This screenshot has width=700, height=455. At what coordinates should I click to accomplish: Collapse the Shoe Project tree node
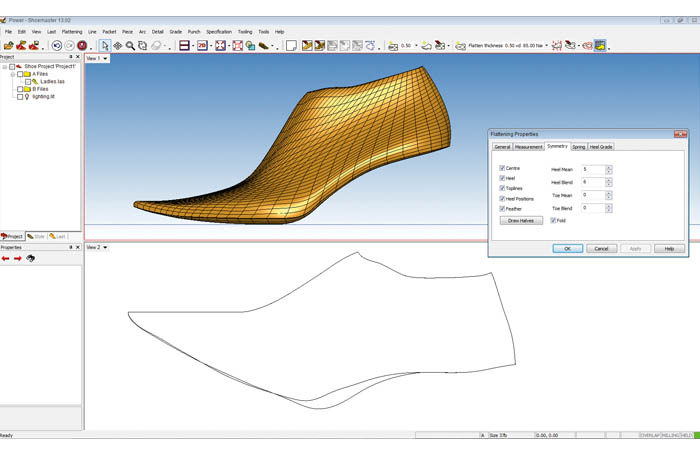pos(5,67)
